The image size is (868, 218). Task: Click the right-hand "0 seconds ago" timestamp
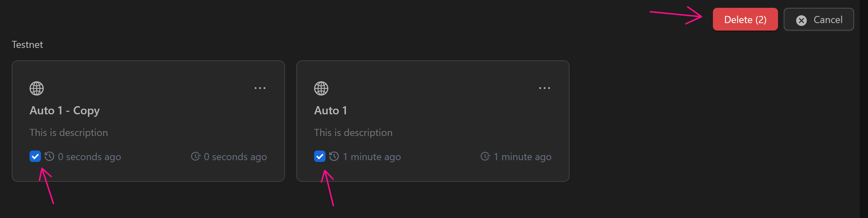(235, 157)
